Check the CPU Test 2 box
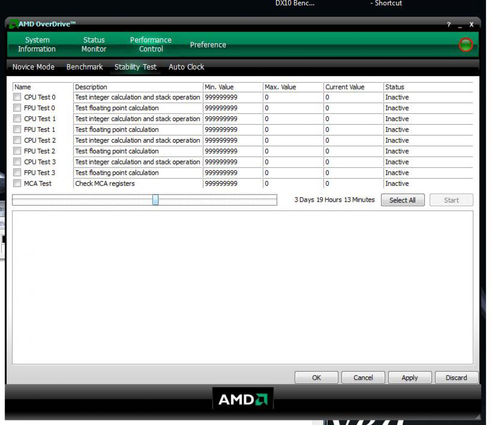The height and width of the screenshot is (425, 504). [17, 140]
